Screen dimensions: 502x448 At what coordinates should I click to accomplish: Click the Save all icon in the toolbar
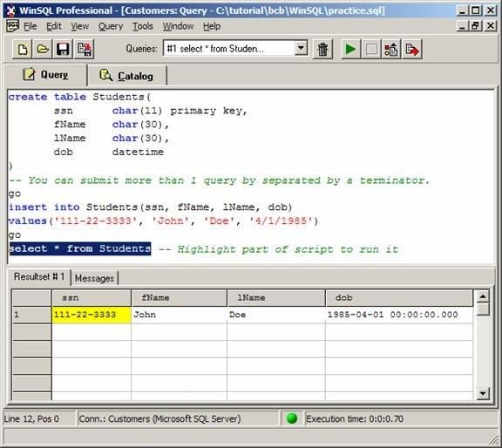coord(84,50)
